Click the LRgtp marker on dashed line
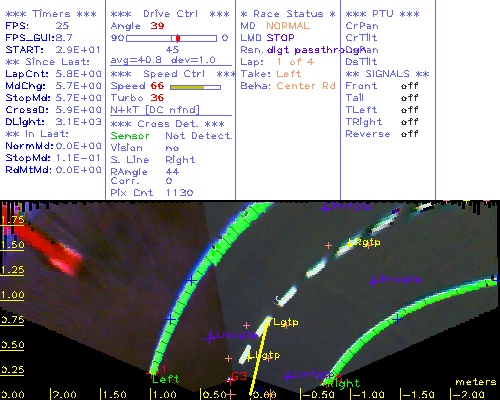Screen dimensions: 500x400 [364, 242]
